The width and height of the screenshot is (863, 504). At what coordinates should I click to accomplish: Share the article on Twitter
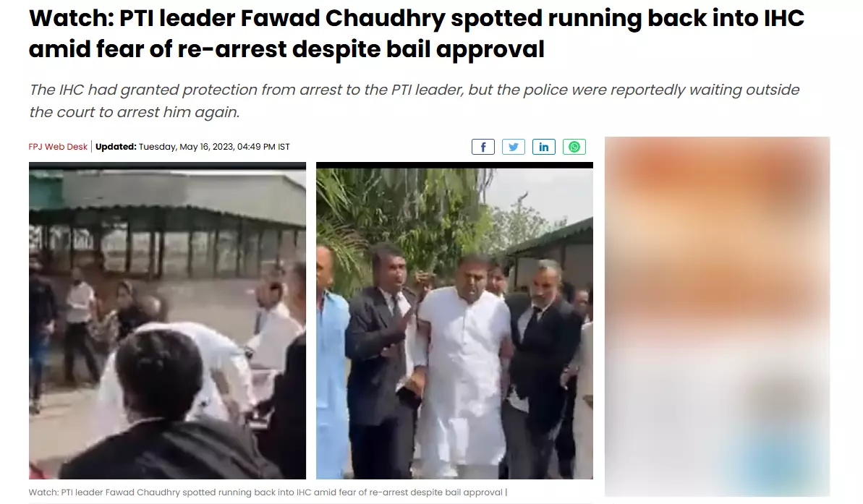point(513,147)
